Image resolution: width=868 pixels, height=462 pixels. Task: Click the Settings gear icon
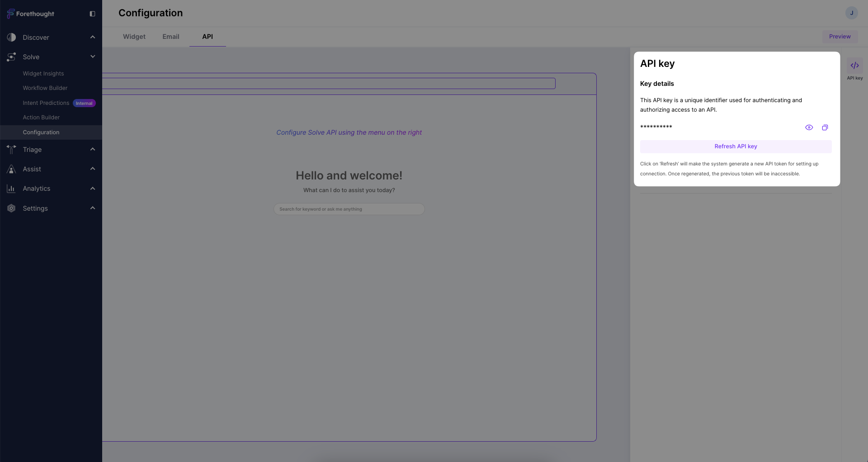(x=11, y=208)
